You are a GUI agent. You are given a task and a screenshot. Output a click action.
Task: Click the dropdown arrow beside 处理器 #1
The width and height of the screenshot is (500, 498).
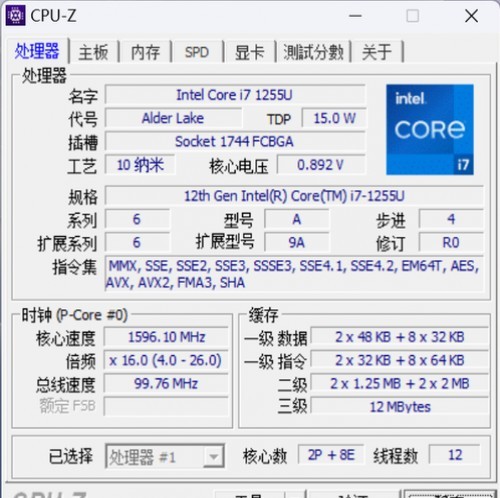pos(213,457)
